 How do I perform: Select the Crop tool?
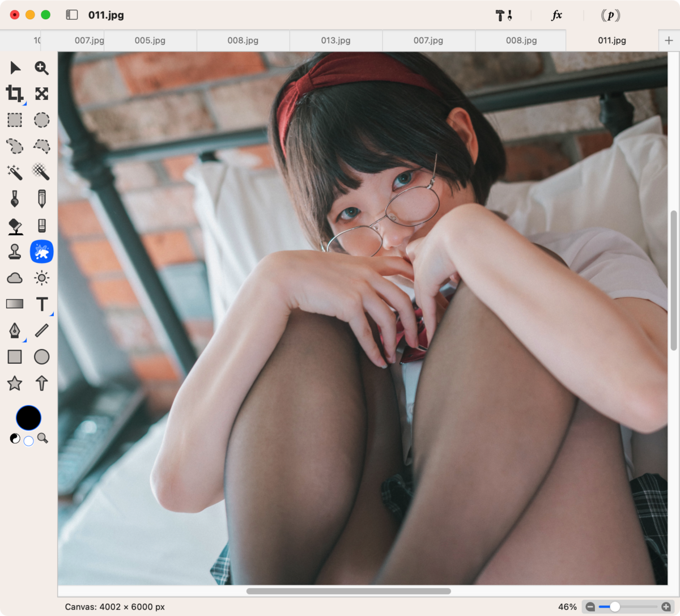pos(15,94)
